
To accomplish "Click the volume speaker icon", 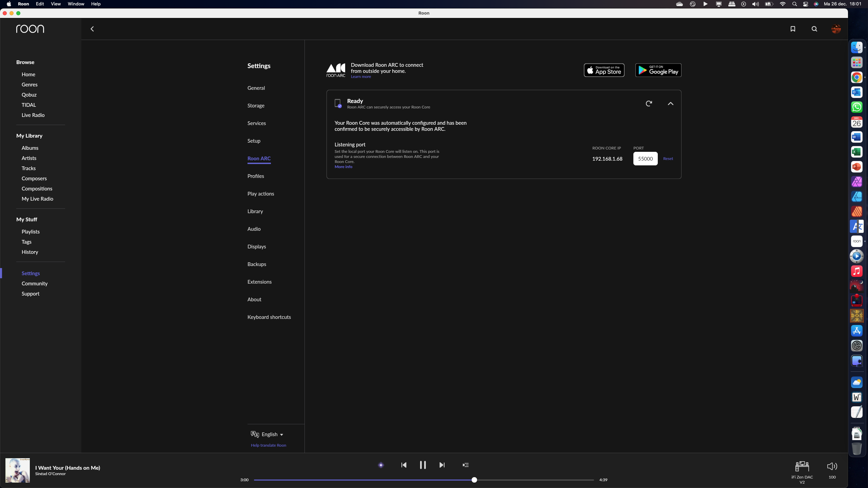I will click(x=832, y=466).
